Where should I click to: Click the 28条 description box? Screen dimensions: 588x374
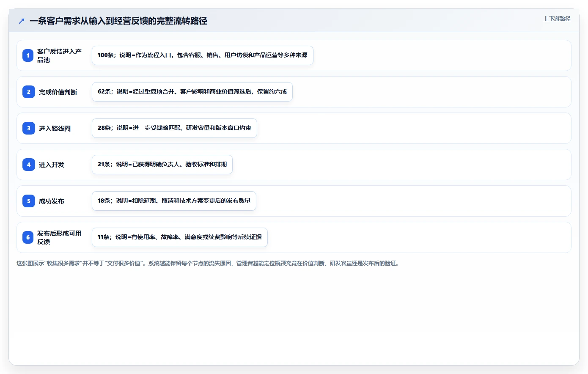click(174, 128)
